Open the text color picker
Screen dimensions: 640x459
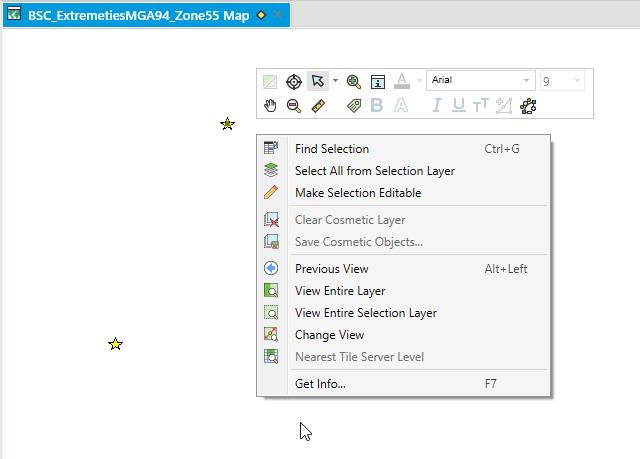tap(418, 81)
